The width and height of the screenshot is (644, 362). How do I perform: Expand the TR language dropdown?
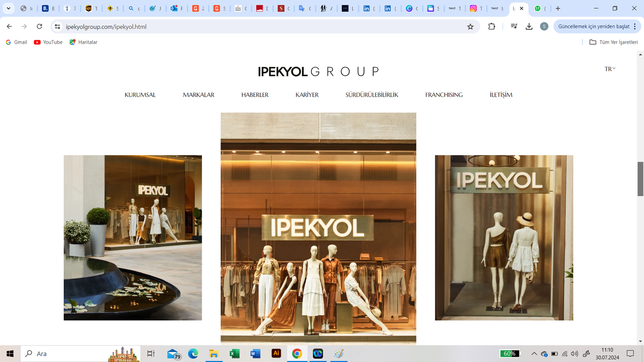609,69
